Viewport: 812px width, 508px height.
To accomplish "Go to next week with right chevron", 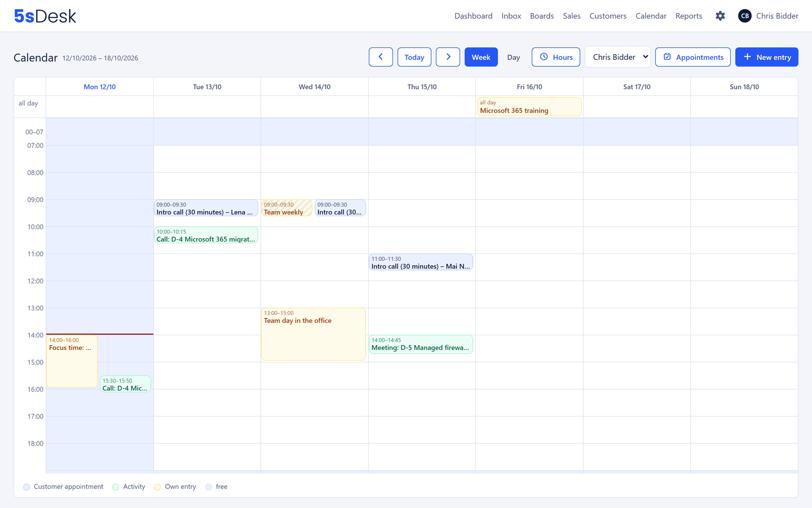I will [x=448, y=57].
